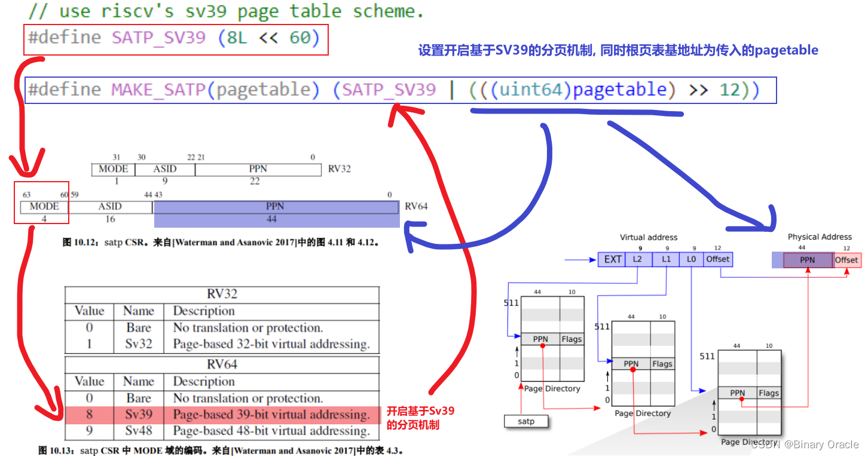The width and height of the screenshot is (868, 456).
Task: Click the Flags cell in the third page directory
Action: tap(769, 393)
